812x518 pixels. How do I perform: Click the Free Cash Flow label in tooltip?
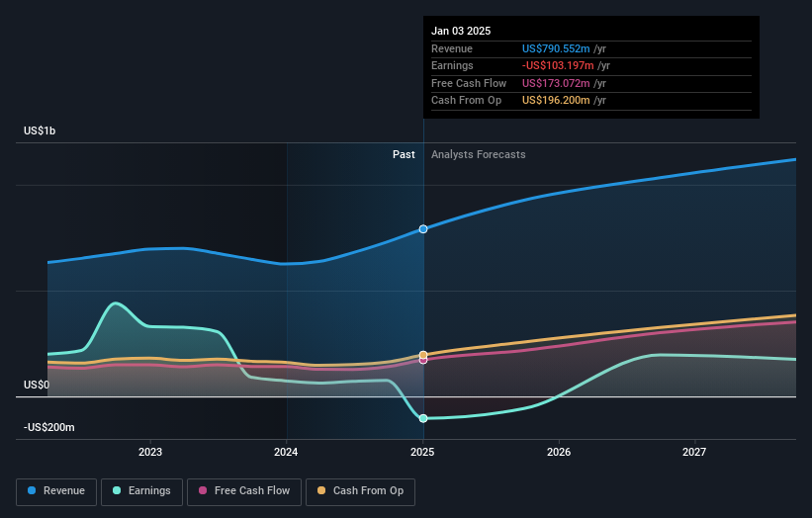[x=469, y=83]
